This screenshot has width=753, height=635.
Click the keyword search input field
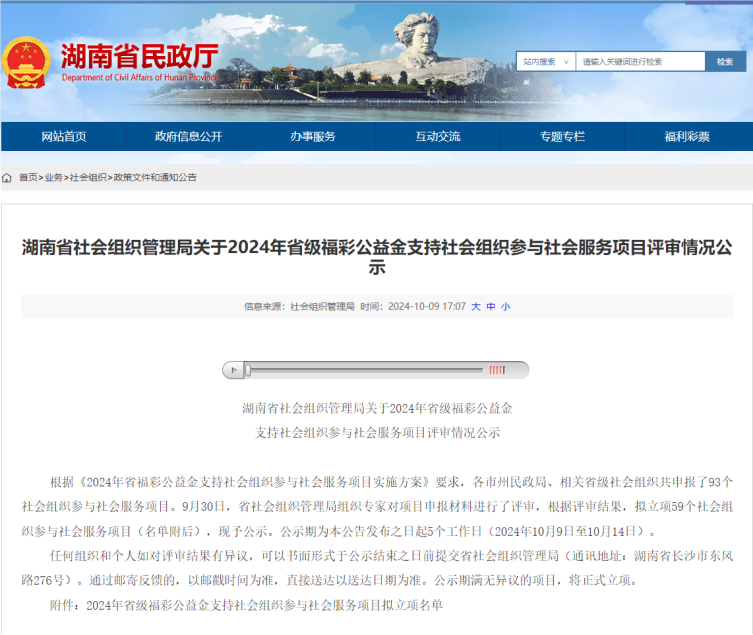pos(640,61)
